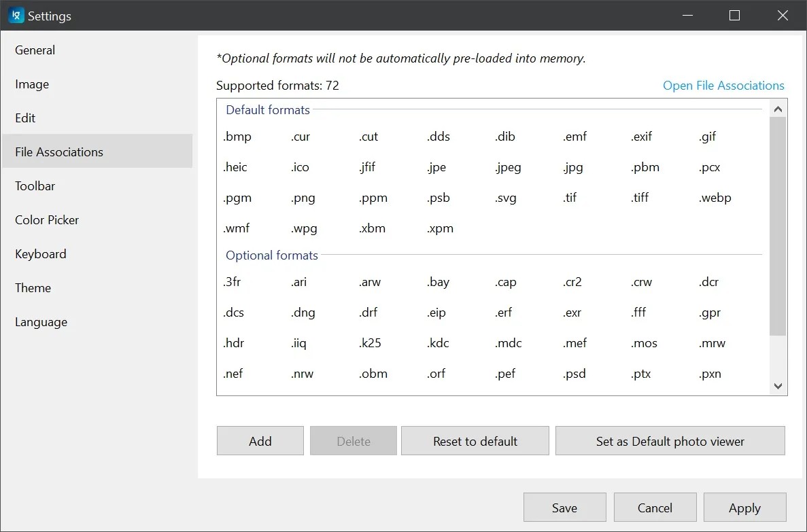Select the .3fr optional format
Screen dimensions: 807x532
(x=232, y=282)
